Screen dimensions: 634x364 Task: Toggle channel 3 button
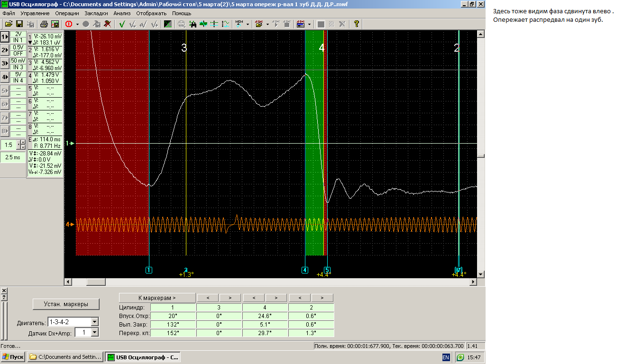pos(5,63)
